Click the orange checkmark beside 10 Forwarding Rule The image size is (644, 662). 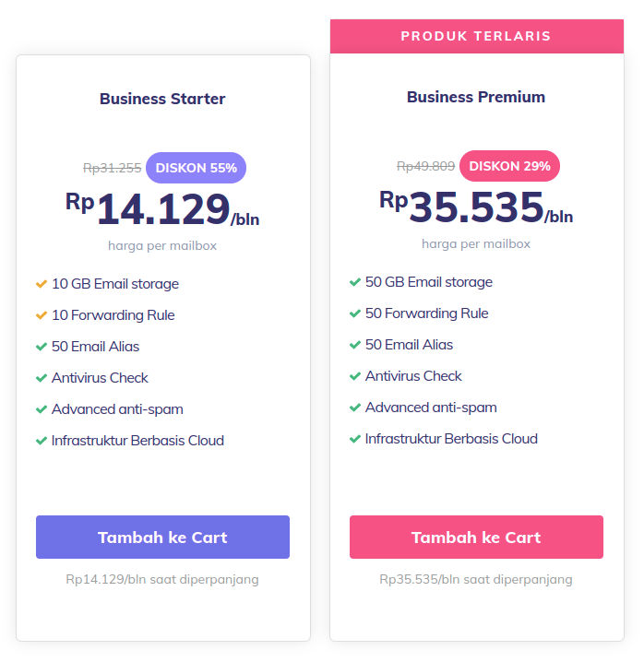41,315
